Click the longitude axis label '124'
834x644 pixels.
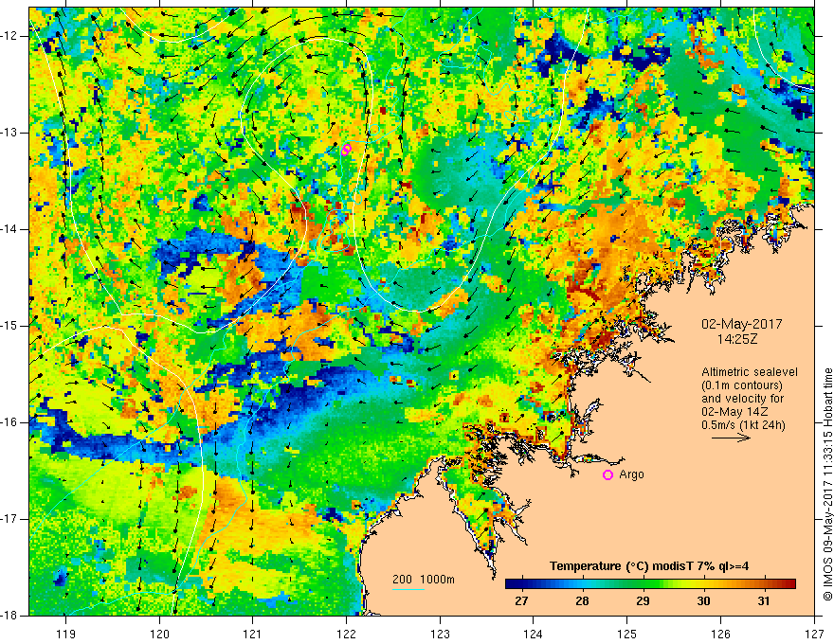pos(534,634)
